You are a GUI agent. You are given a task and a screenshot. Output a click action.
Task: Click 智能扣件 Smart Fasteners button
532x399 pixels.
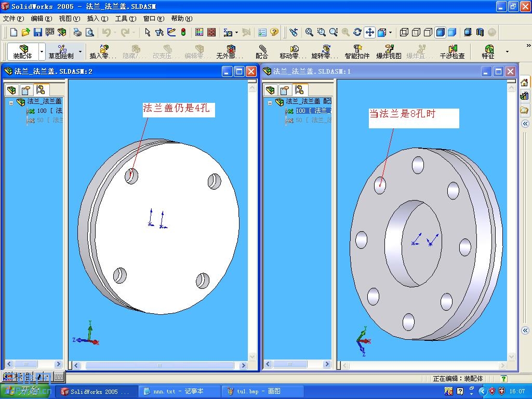click(x=357, y=51)
